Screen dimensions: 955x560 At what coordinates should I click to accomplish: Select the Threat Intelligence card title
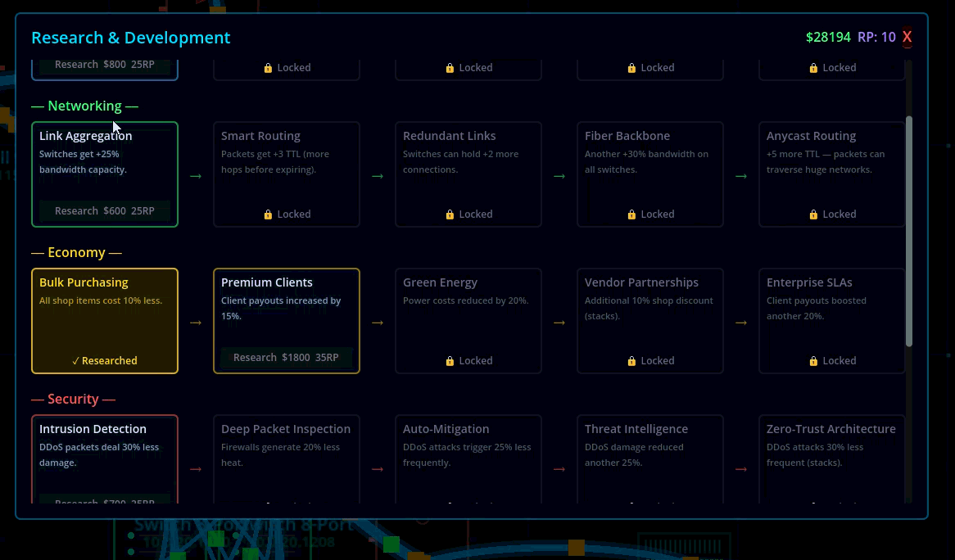coord(636,429)
